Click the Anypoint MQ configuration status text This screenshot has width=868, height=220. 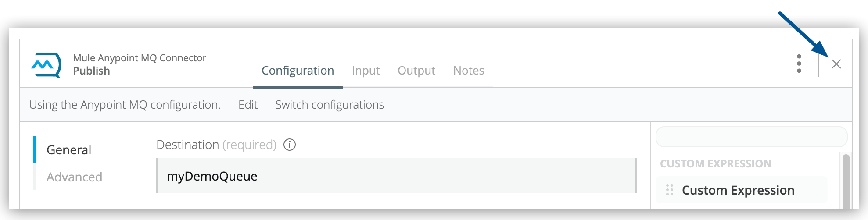(x=125, y=105)
